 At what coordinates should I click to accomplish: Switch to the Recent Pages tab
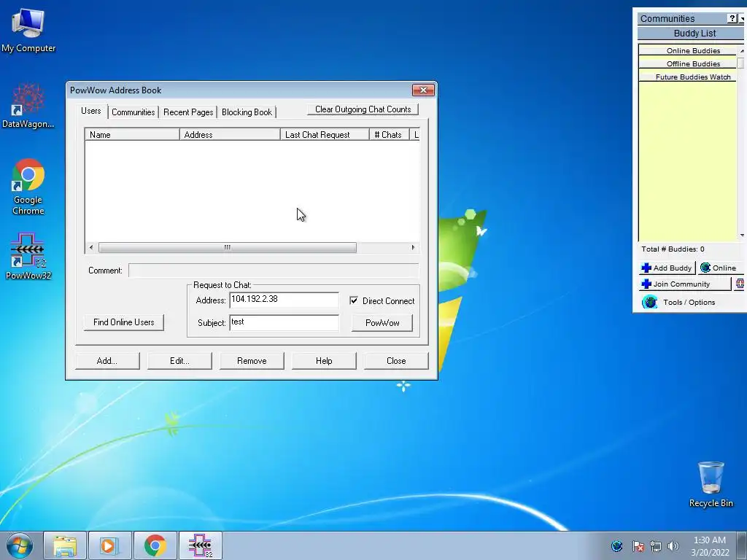188,112
